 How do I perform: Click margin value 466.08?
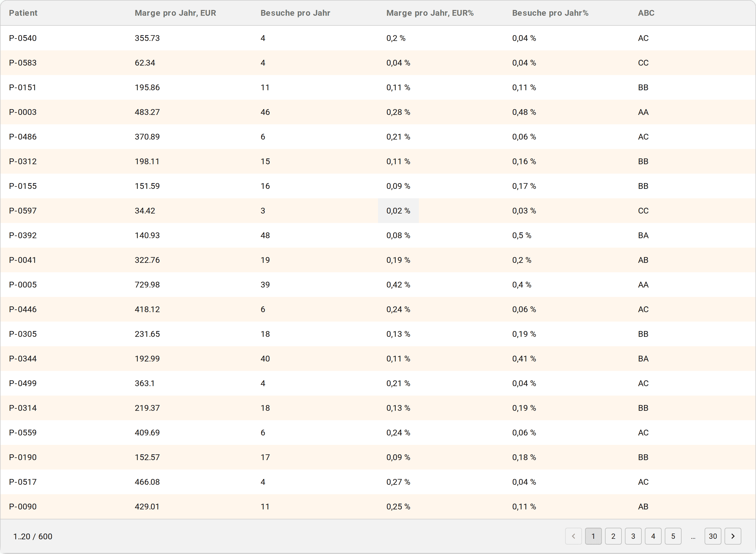147,482
